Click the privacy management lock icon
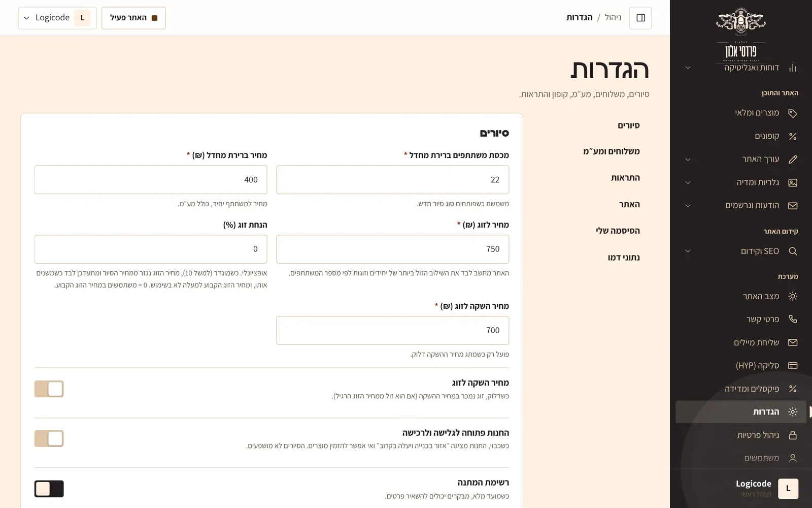The width and height of the screenshot is (812, 508). (x=793, y=435)
